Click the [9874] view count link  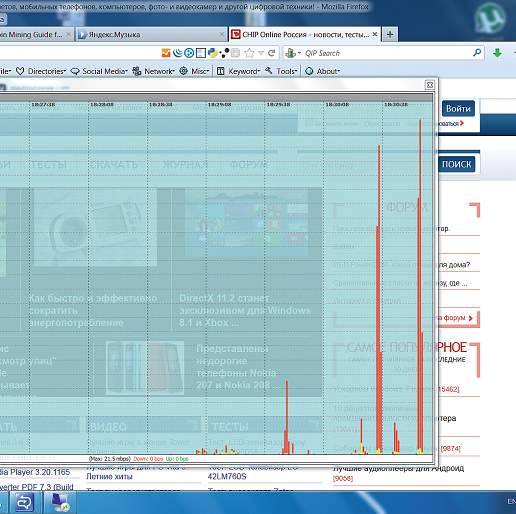coord(450,449)
